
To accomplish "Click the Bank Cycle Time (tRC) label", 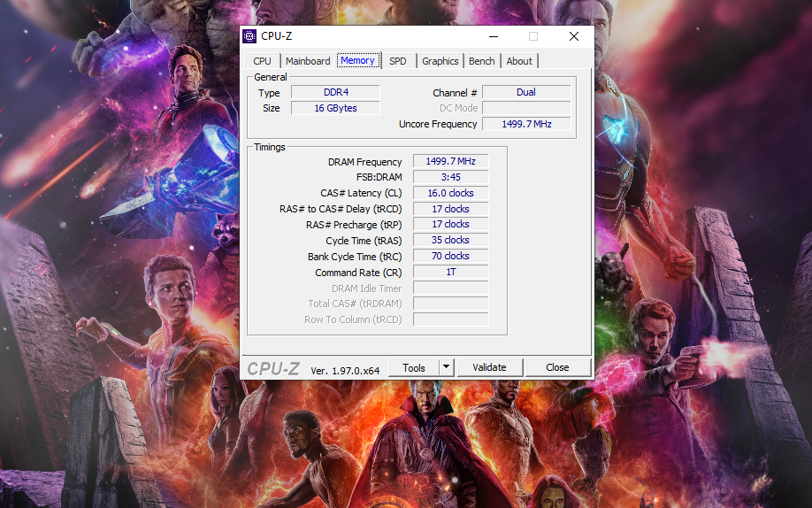I will point(355,257).
